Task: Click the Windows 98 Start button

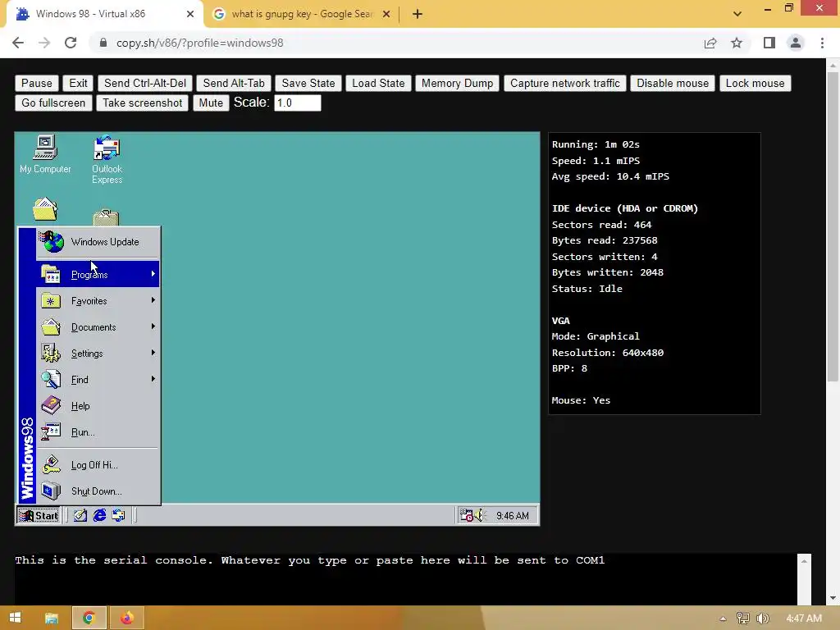Action: coord(39,515)
